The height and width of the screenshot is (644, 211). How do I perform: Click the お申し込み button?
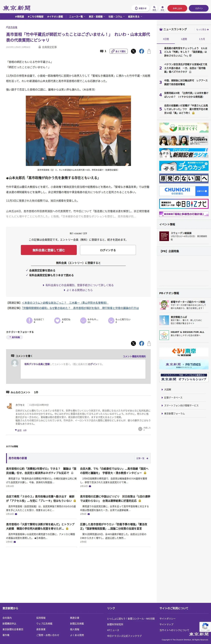pyautogui.click(x=177, y=8)
